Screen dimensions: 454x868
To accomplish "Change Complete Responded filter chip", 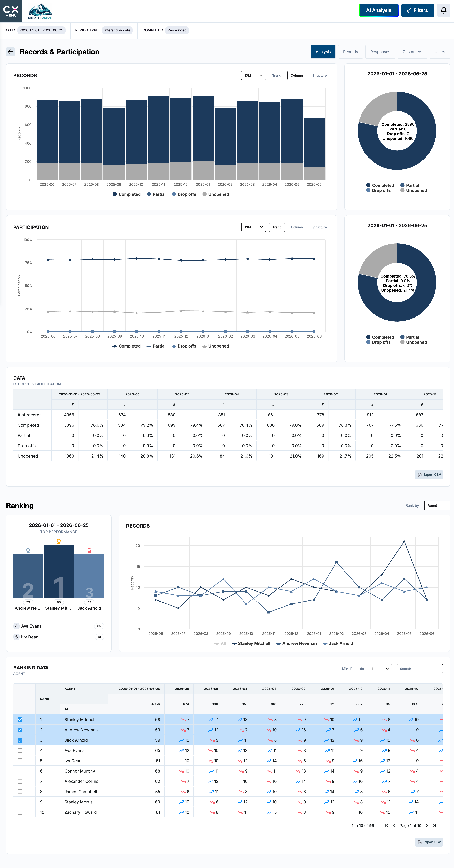I will pos(177,30).
